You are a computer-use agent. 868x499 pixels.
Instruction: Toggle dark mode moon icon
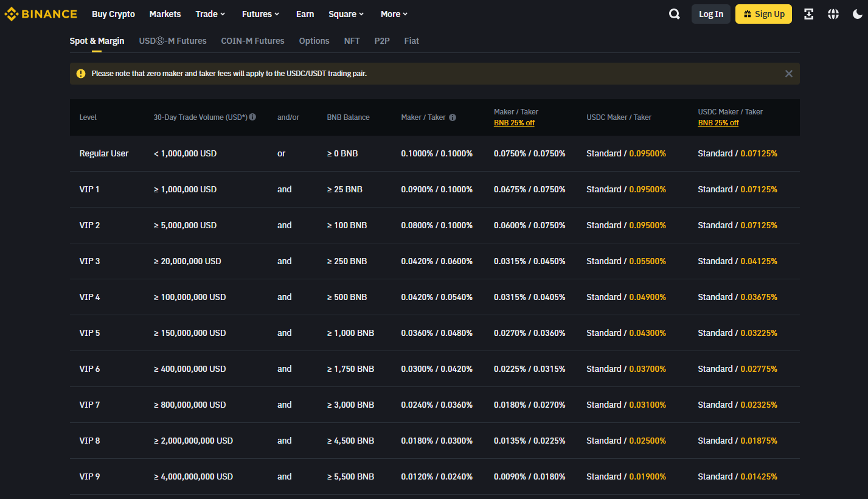point(858,14)
